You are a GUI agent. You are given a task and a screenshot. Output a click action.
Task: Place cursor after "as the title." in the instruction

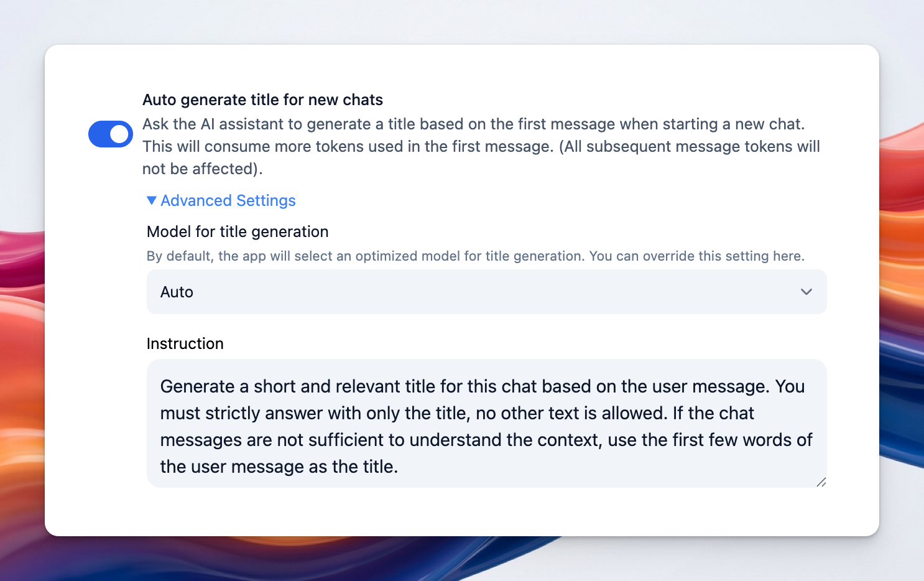point(399,467)
